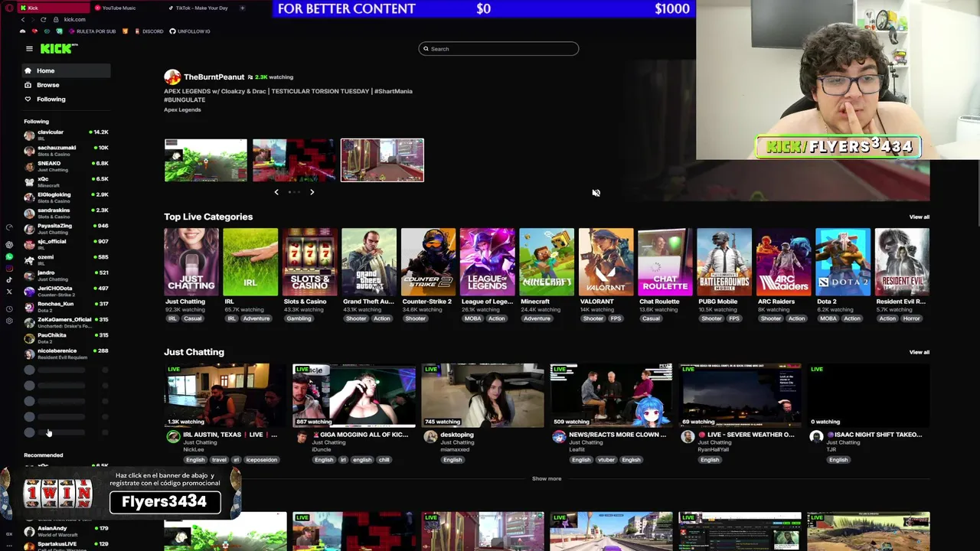Screen dimensions: 980x551
Task: Select the third featured stream thumbnail
Action: point(382,160)
